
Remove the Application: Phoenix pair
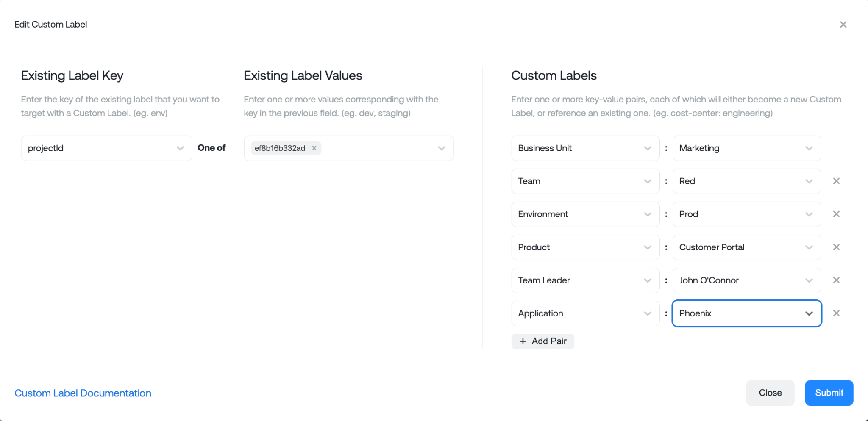837,313
